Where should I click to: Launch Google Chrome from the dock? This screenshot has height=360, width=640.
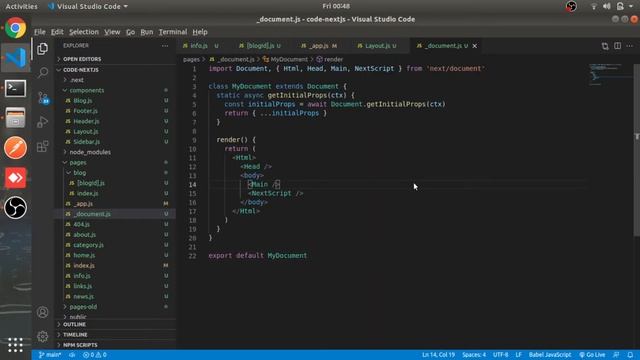pyautogui.click(x=16, y=28)
